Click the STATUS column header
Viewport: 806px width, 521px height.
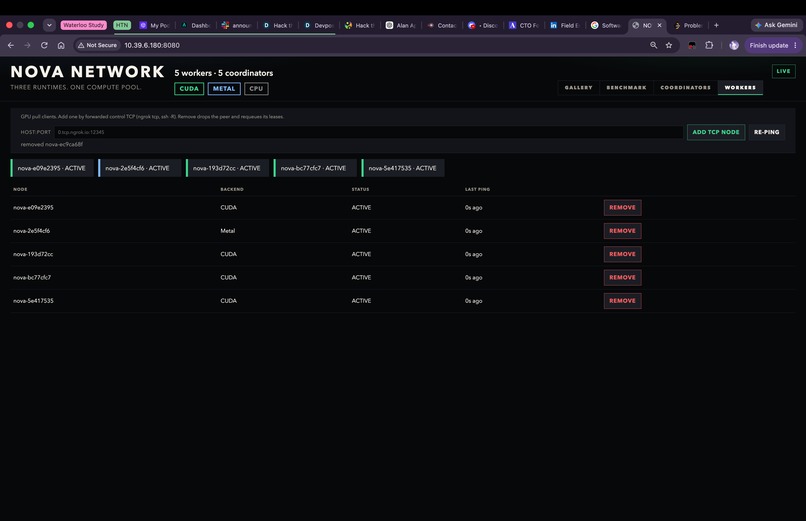360,189
